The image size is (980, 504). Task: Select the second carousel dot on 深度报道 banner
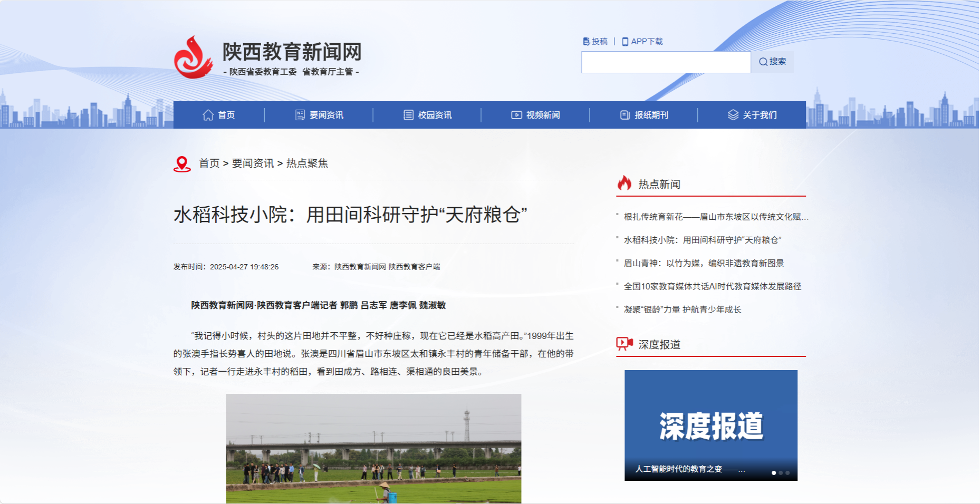(781, 473)
